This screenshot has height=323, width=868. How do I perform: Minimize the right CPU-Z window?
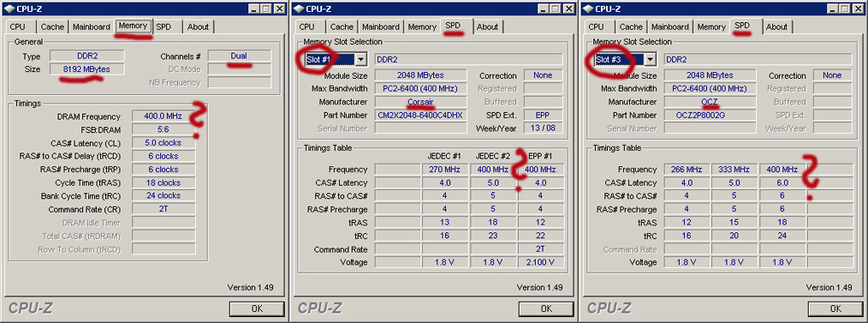point(832,8)
